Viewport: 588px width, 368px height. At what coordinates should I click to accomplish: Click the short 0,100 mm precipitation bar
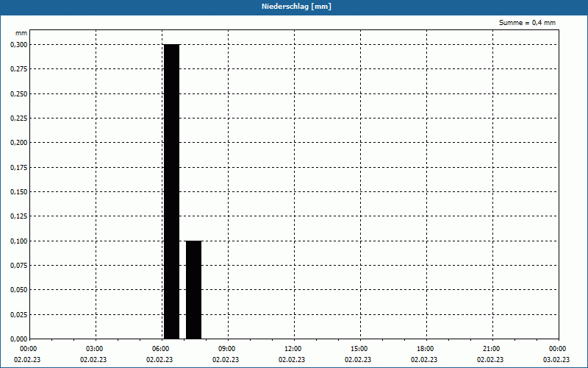[193, 289]
